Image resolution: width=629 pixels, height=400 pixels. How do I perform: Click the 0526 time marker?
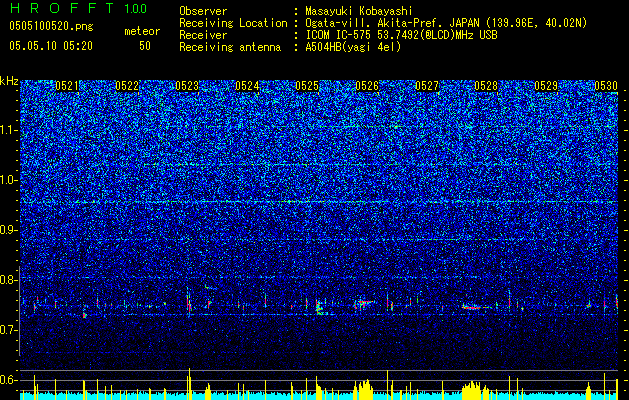pos(367,86)
